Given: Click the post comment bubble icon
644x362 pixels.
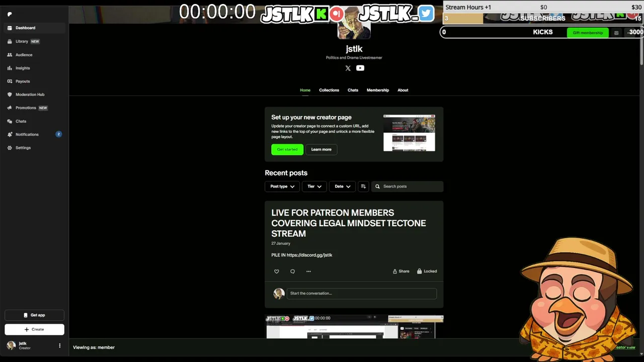Looking at the screenshot, I should pos(292,271).
